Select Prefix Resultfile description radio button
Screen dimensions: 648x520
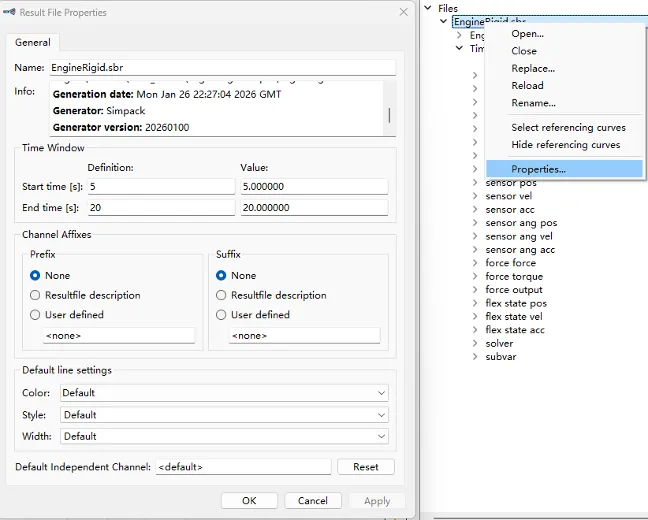pyautogui.click(x=36, y=295)
